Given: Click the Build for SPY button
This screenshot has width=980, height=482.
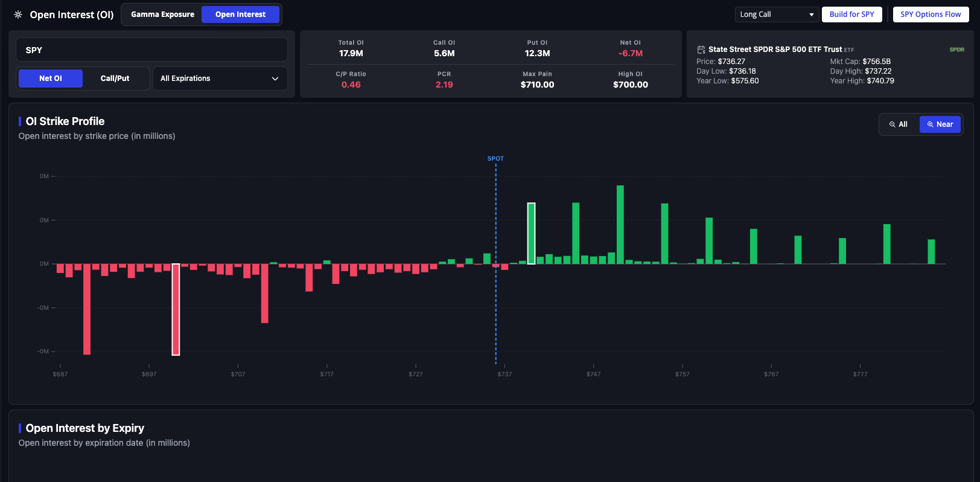Looking at the screenshot, I should coord(851,14).
